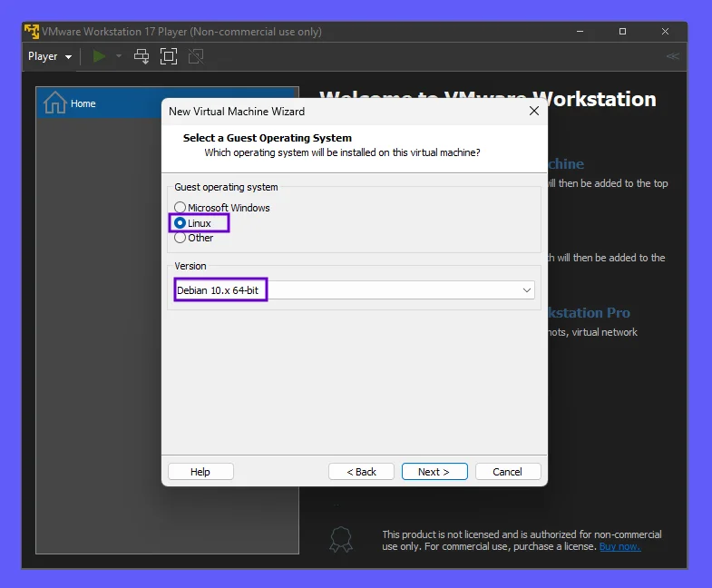Select the Microsoft Windows radio button
Screen dimensions: 712x588
coord(180,208)
